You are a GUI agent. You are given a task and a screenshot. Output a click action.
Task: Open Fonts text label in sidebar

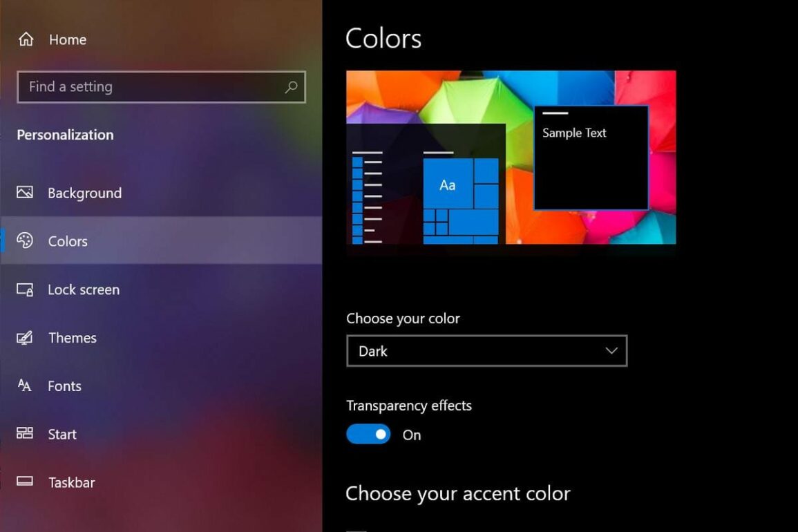click(x=64, y=386)
